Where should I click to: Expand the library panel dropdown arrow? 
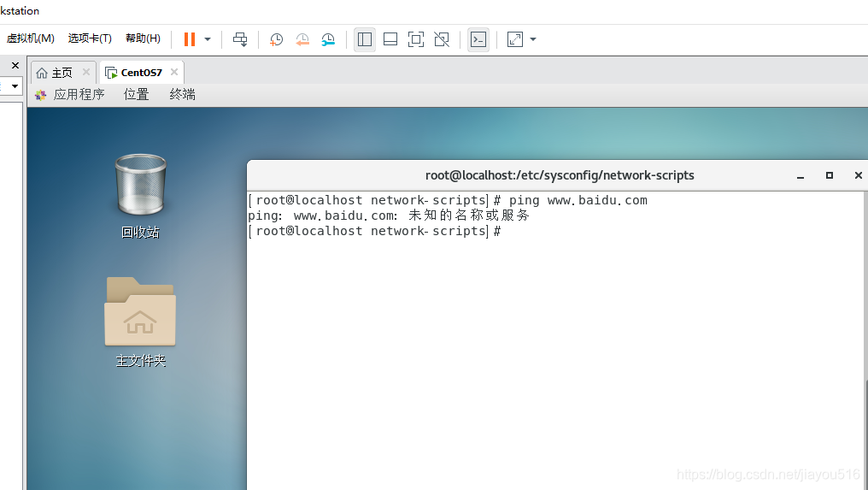point(15,86)
